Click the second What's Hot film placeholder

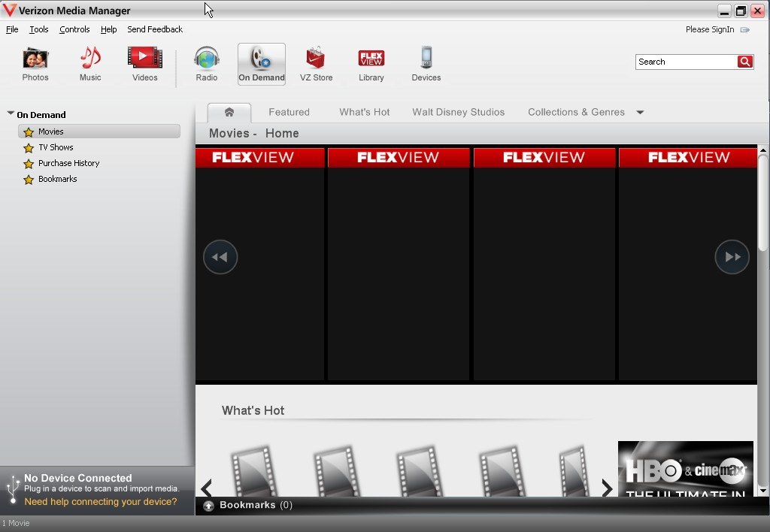pos(336,471)
